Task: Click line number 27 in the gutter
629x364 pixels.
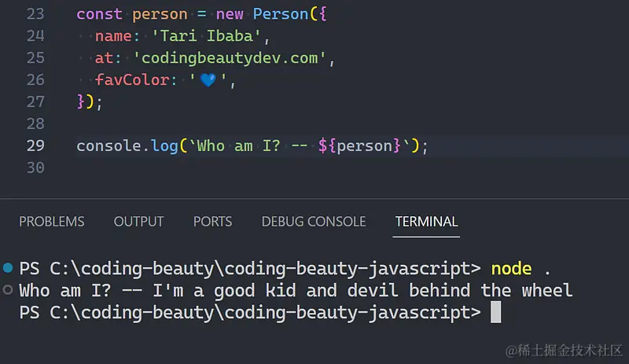Action: [35, 102]
